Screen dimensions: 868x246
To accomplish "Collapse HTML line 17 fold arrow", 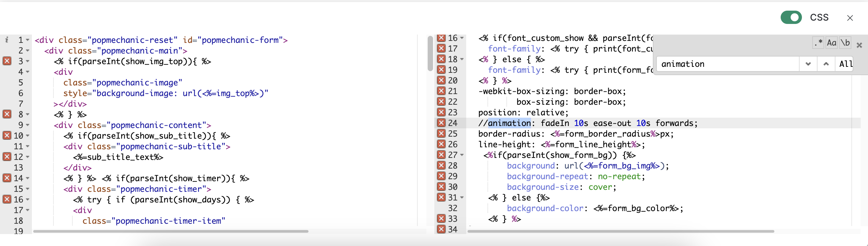I will pos(28,210).
